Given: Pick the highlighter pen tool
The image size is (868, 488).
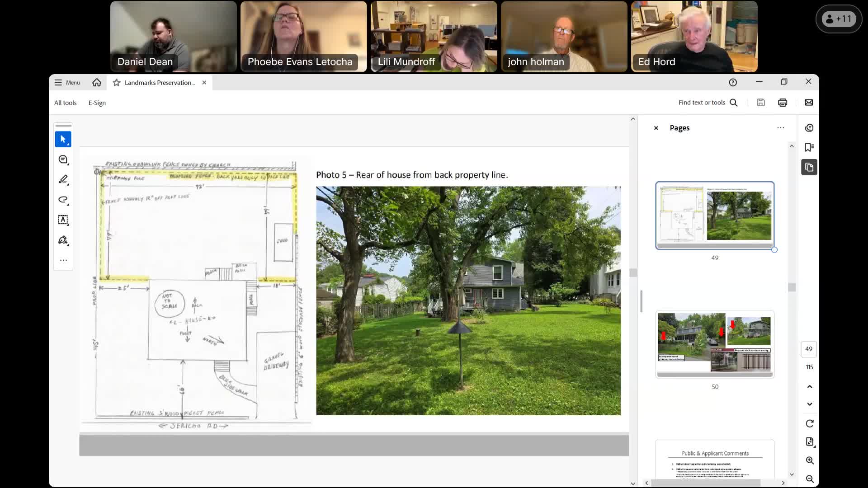Looking at the screenshot, I should [x=63, y=179].
